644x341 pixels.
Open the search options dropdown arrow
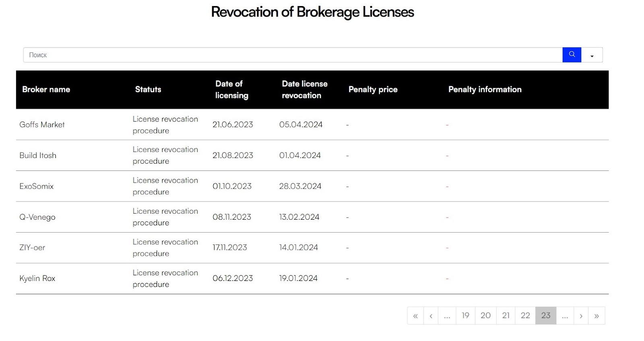tap(592, 56)
